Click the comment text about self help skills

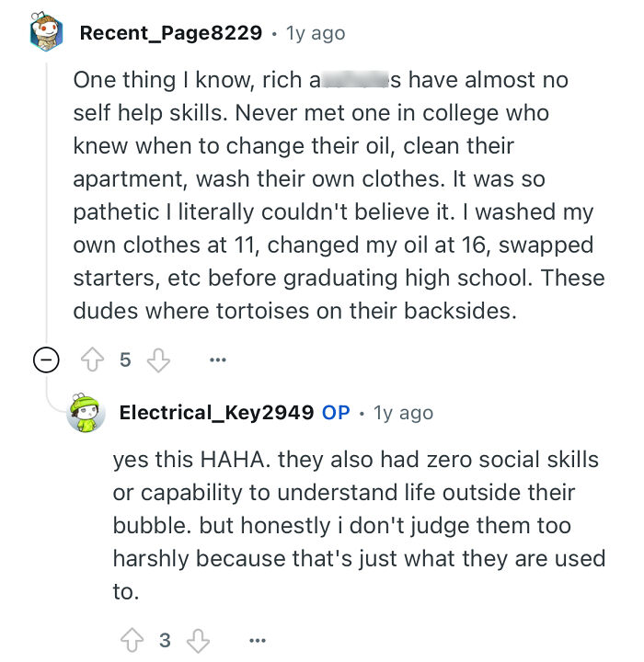[x=336, y=195]
